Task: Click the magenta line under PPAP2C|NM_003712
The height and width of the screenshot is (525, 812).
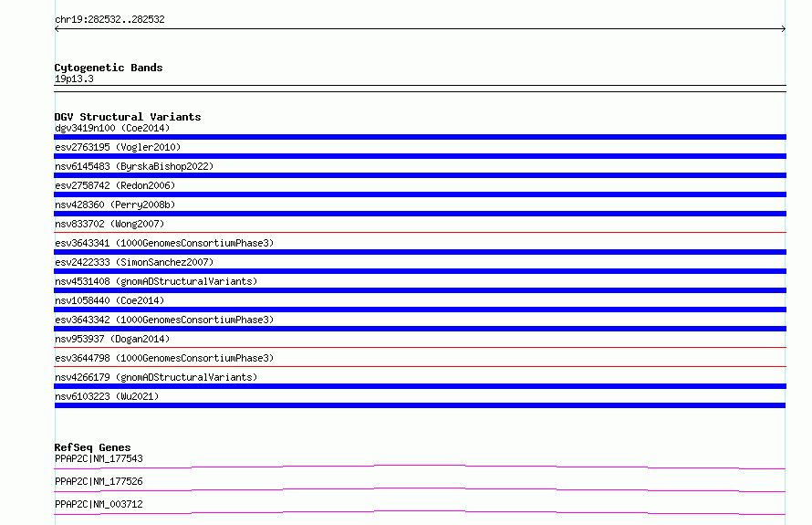Action: tap(420, 512)
